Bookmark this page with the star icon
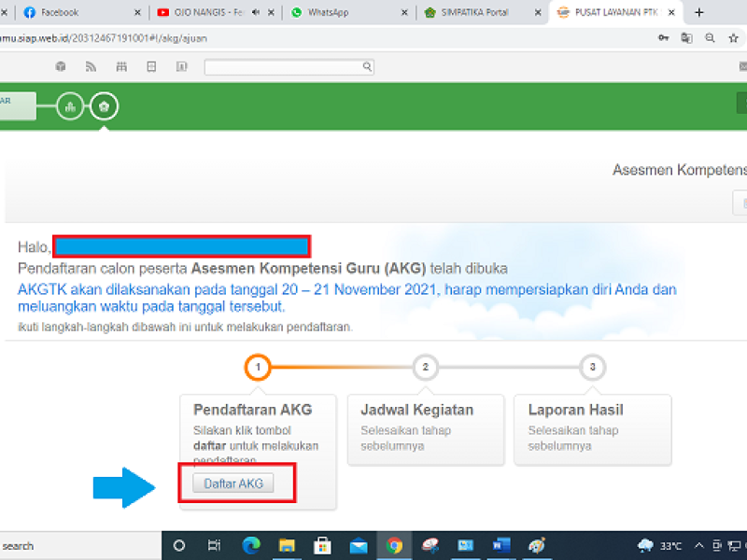 coord(732,38)
